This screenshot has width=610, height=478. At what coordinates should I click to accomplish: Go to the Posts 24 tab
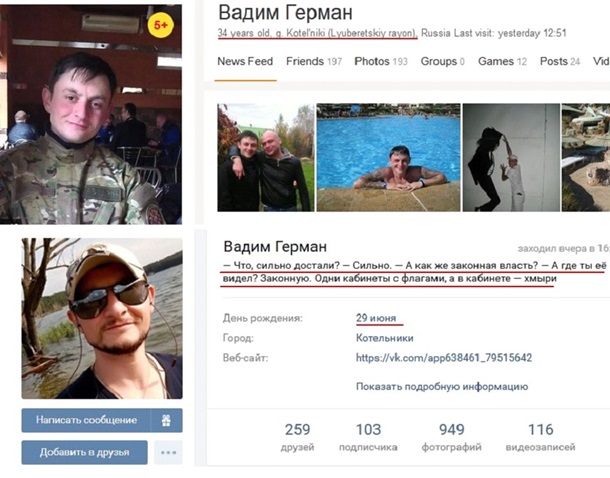[560, 61]
